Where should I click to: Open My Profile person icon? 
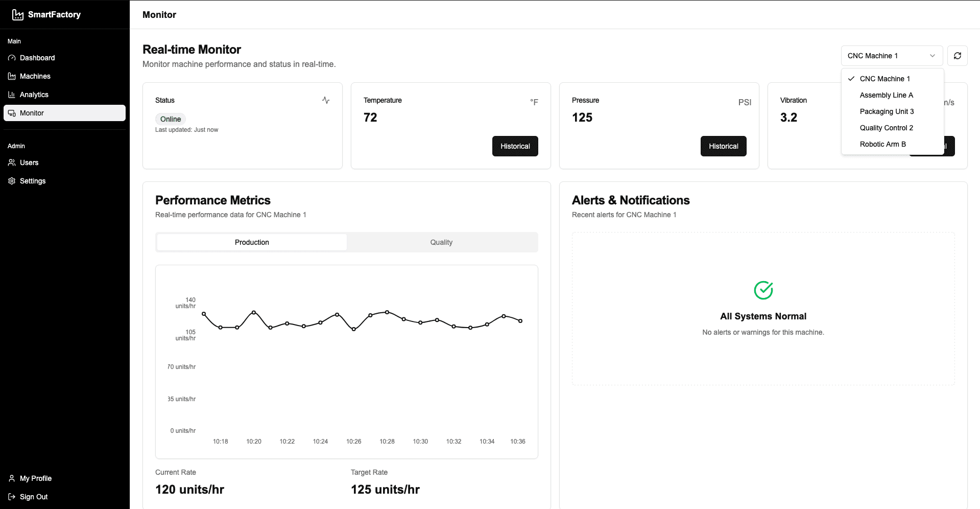pos(12,478)
